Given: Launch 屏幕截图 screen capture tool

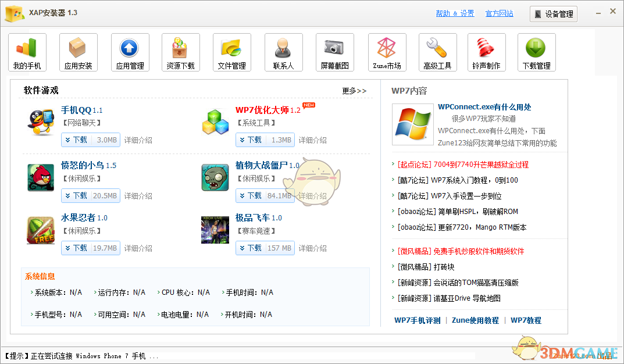Looking at the screenshot, I should (x=335, y=52).
